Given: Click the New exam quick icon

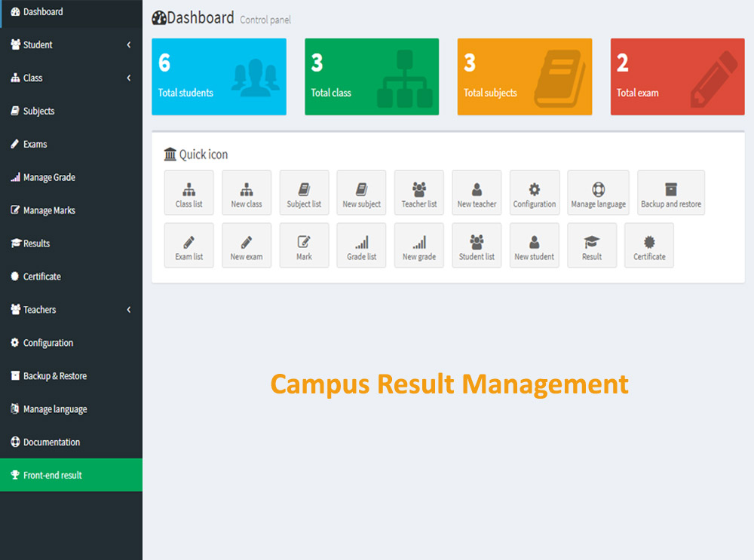Looking at the screenshot, I should [x=247, y=245].
